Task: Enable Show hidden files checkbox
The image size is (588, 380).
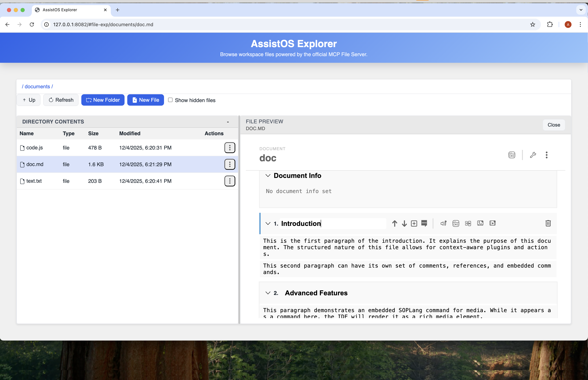Action: click(x=170, y=100)
